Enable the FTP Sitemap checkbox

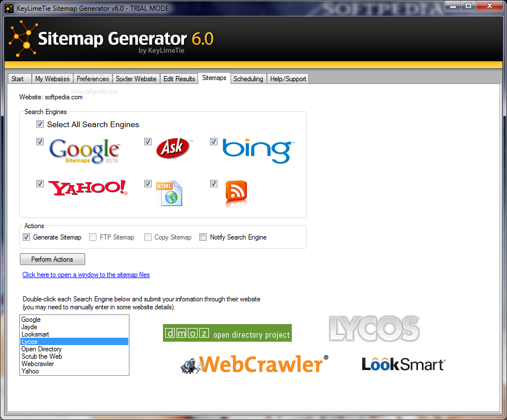pyautogui.click(x=93, y=237)
